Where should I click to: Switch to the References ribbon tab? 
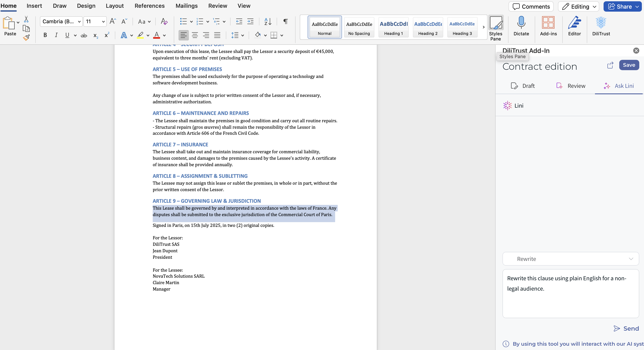149,6
